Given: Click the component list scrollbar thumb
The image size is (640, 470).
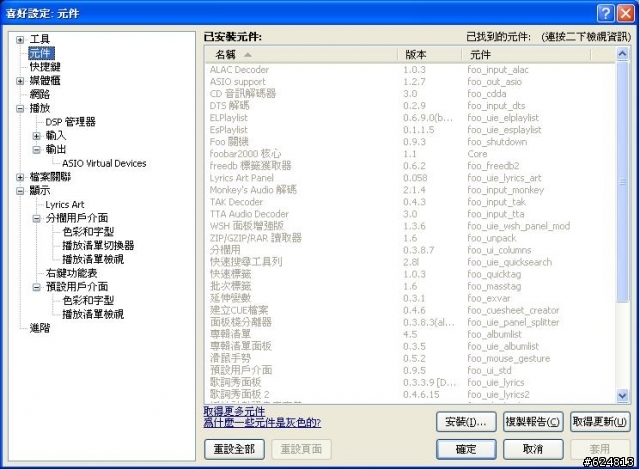Looking at the screenshot, I should (622, 182).
